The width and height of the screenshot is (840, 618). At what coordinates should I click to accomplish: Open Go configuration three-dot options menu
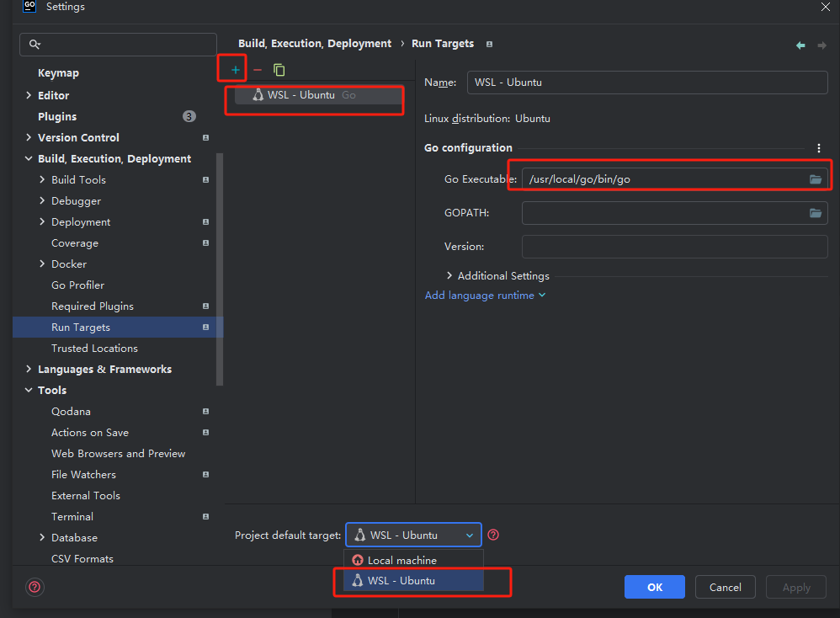pos(819,148)
